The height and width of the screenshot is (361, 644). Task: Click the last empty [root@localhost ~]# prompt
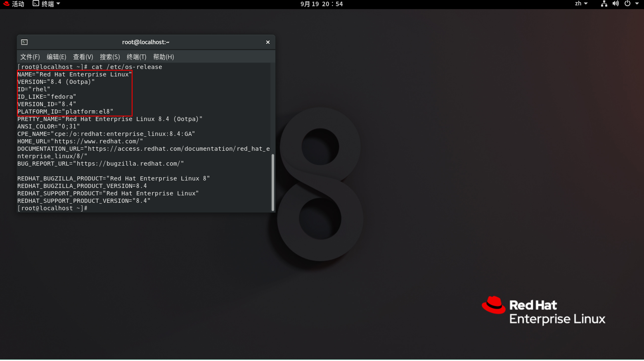[x=52, y=208]
